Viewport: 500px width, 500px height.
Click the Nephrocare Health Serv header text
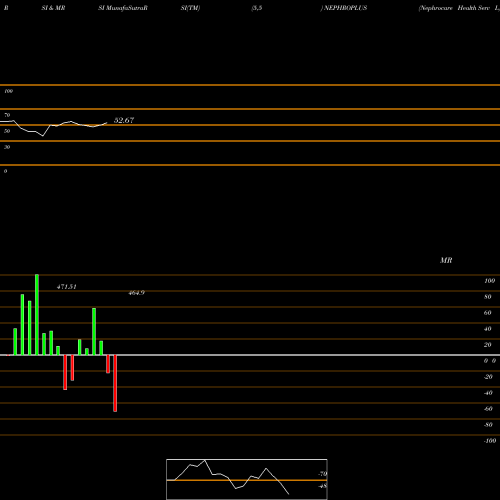(x=455, y=8)
